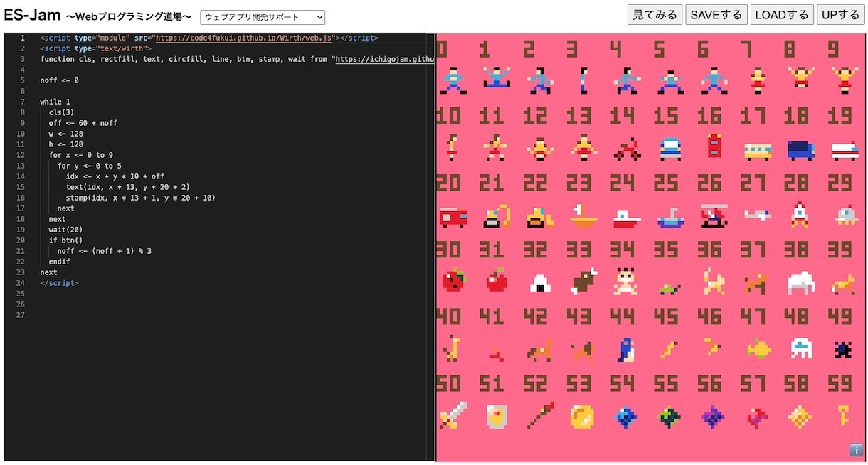Click code line 21 with noff assignment
This screenshot has height=465, width=868.
(104, 251)
